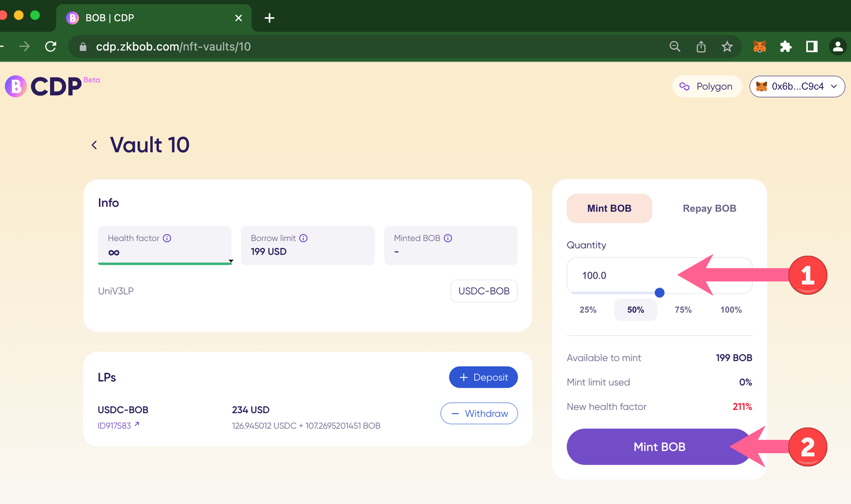
Task: Click the 0% mint limit used value
Action: coord(746,382)
